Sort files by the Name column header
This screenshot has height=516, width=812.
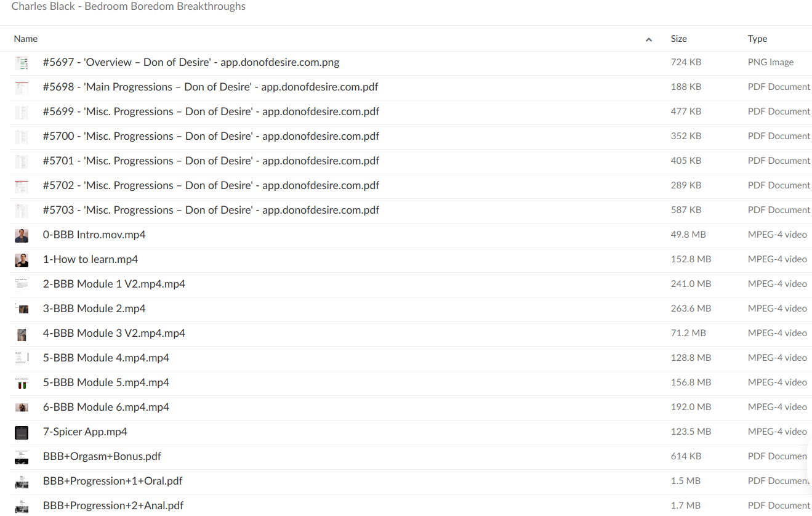coord(26,39)
